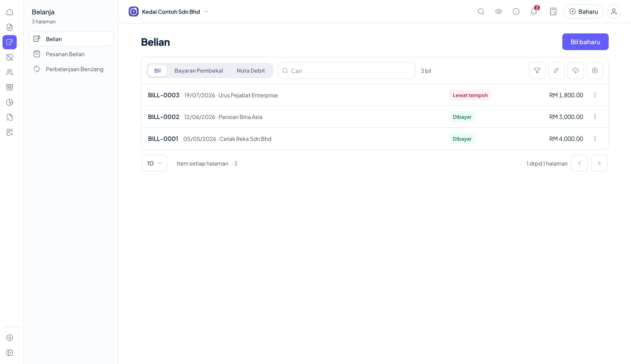The height and width of the screenshot is (364, 631).
Task: Click "12/06/2026 · Perisian Bina Asia" text
Action: click(x=223, y=117)
